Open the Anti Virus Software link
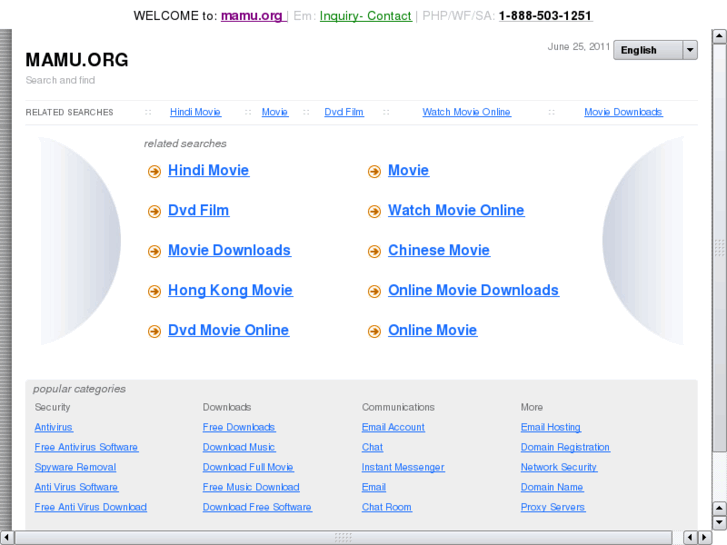Viewport: 727px width, 545px height. coord(77,487)
